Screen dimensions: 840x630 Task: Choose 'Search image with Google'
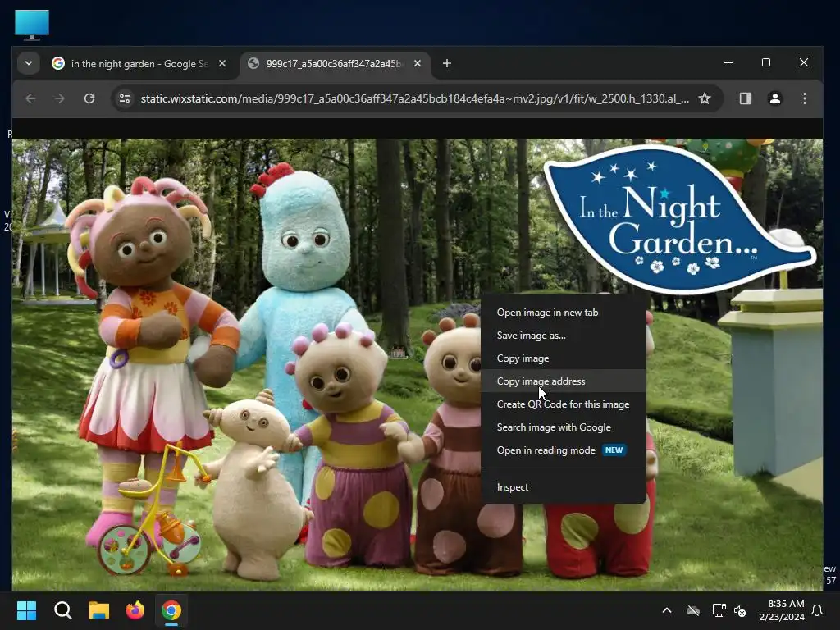[563, 427]
